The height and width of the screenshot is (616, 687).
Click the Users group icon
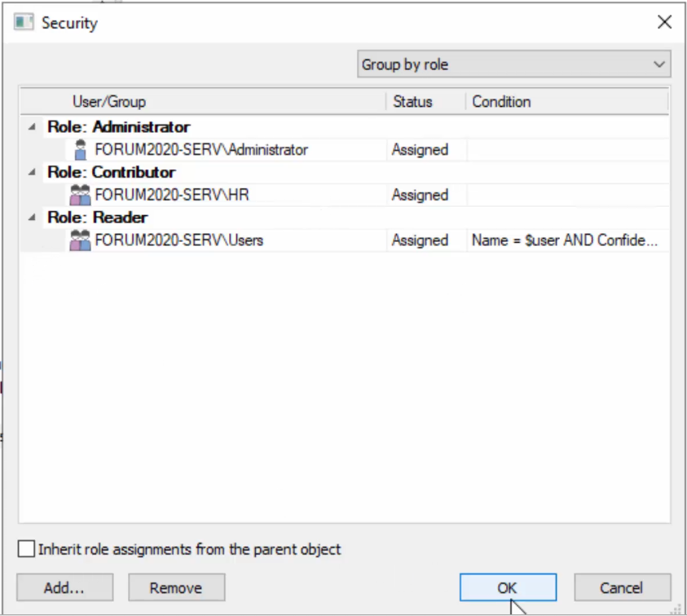[80, 240]
